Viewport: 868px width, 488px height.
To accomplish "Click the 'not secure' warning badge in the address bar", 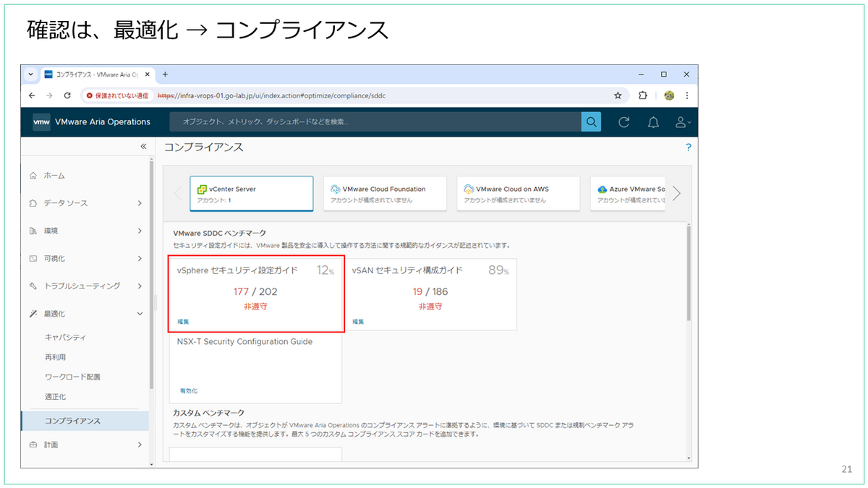I will (117, 95).
